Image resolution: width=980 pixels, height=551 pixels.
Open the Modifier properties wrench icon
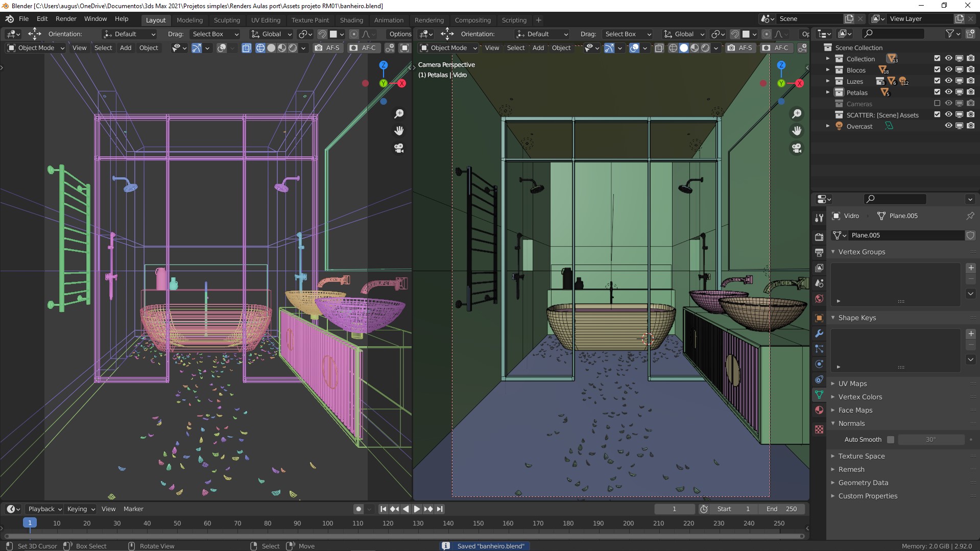coord(819,333)
